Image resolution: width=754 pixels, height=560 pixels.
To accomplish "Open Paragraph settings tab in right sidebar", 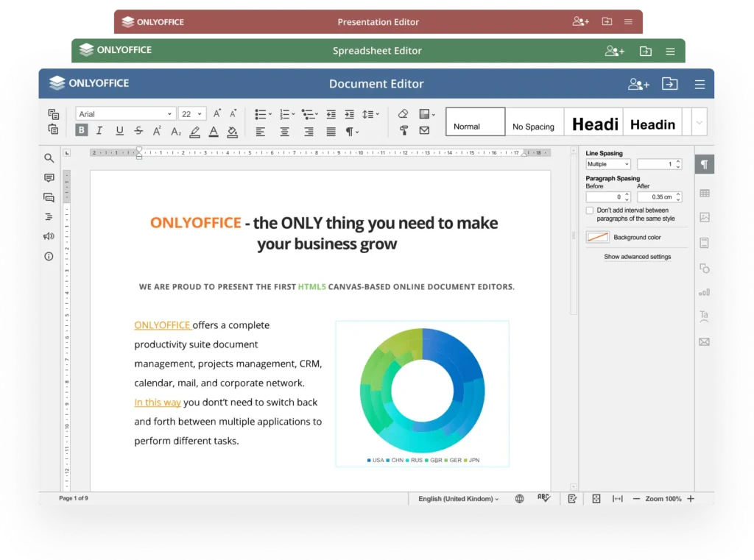I will click(x=705, y=165).
